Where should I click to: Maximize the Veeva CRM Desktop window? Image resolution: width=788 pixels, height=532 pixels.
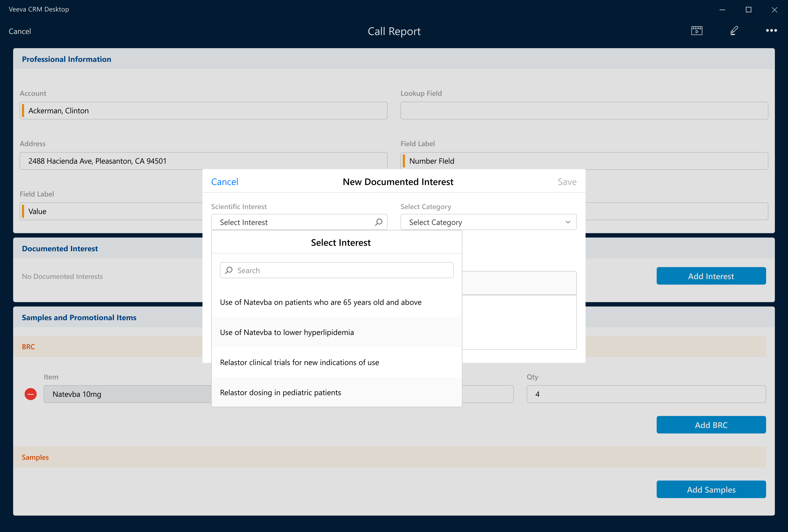pos(748,10)
